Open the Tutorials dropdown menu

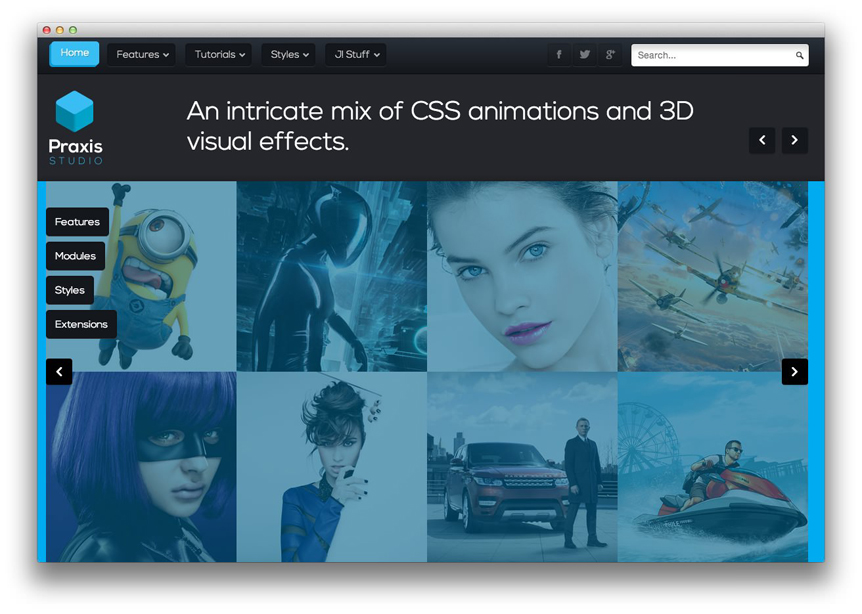(219, 55)
